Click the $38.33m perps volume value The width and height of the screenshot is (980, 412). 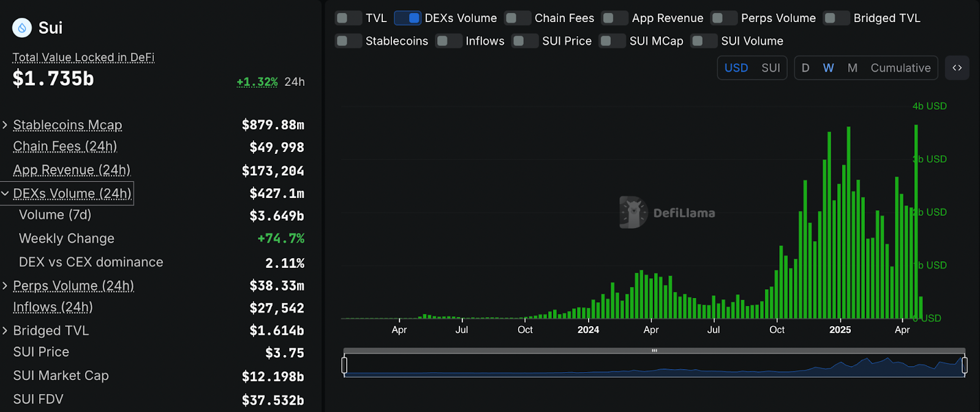(x=277, y=286)
